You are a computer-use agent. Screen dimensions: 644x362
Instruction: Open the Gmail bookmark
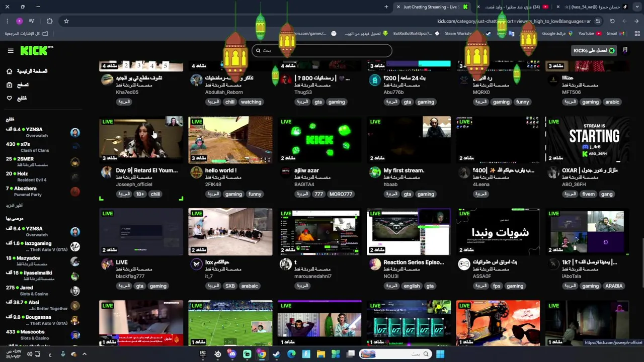point(615,34)
